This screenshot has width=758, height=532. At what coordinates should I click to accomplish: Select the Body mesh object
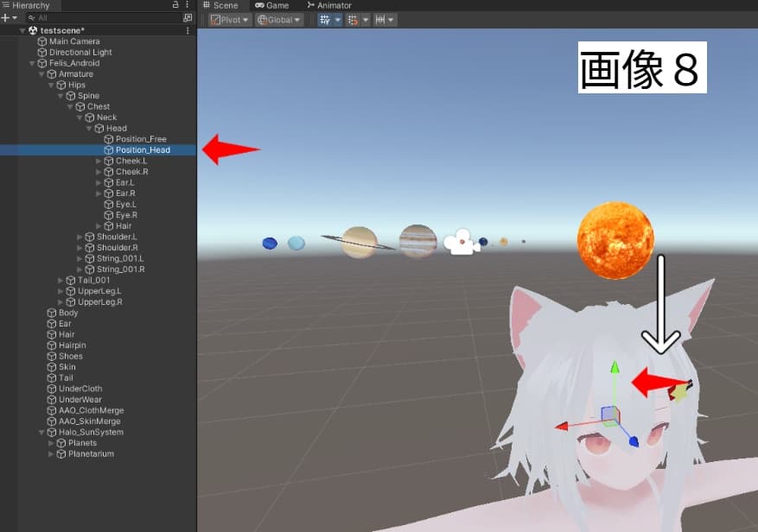(x=67, y=313)
